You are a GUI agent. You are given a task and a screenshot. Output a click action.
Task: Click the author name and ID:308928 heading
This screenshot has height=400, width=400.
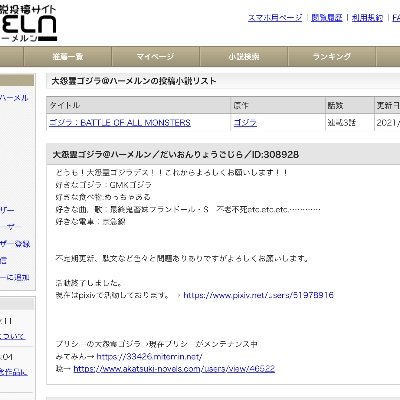click(x=176, y=155)
